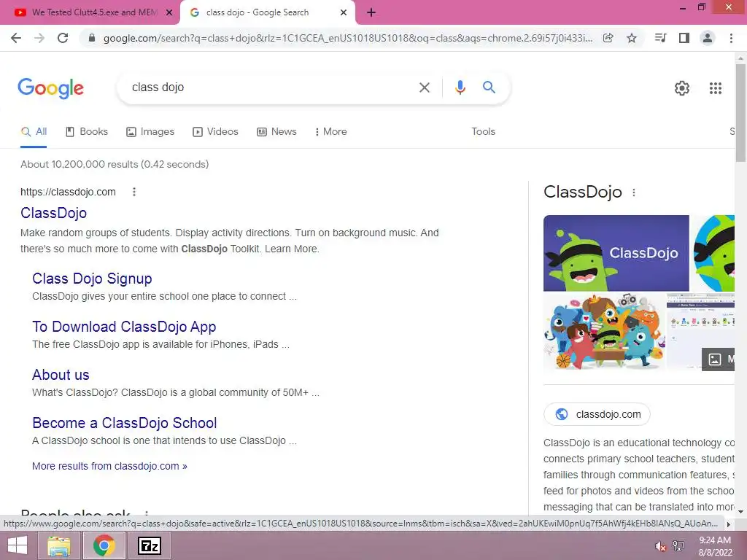Open Google apps grid
Screen dimensions: 747x560
pyautogui.click(x=715, y=88)
